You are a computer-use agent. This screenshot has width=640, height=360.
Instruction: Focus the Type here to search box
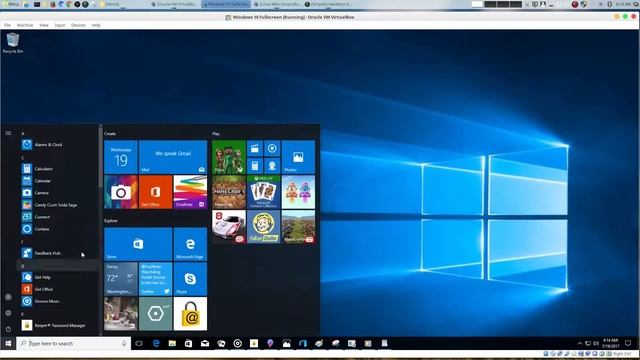[73, 343]
